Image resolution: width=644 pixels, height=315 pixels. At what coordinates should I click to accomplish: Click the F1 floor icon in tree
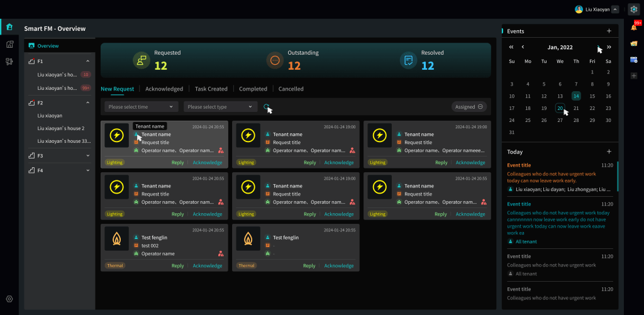(31, 61)
